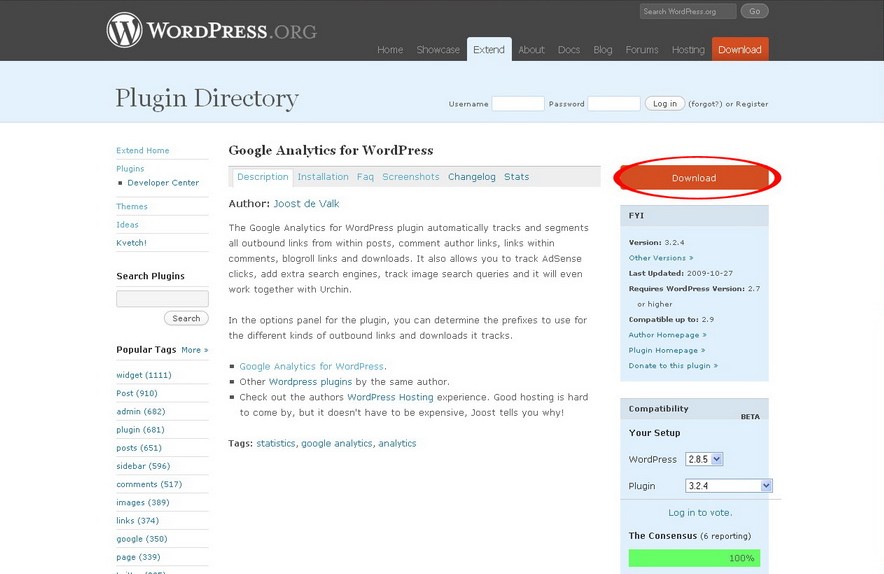Go to the Home nav item

[x=390, y=50]
